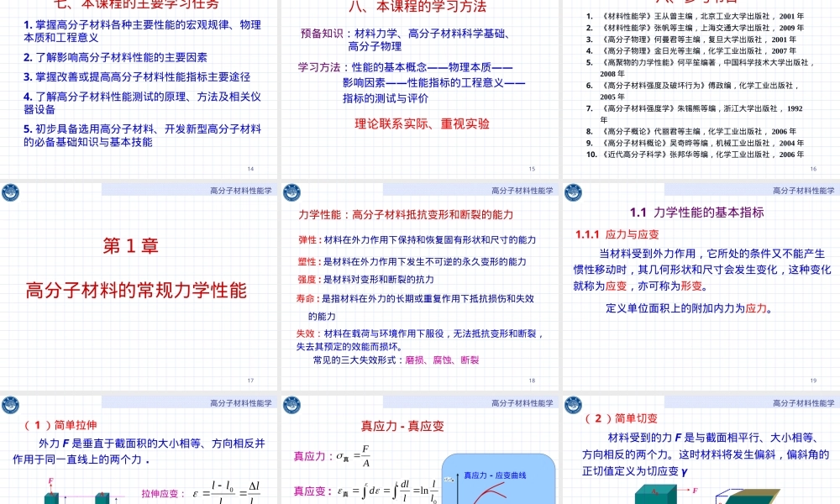The width and height of the screenshot is (840, 504).
Task: Click the 真应变： formula line
Action: [366, 491]
